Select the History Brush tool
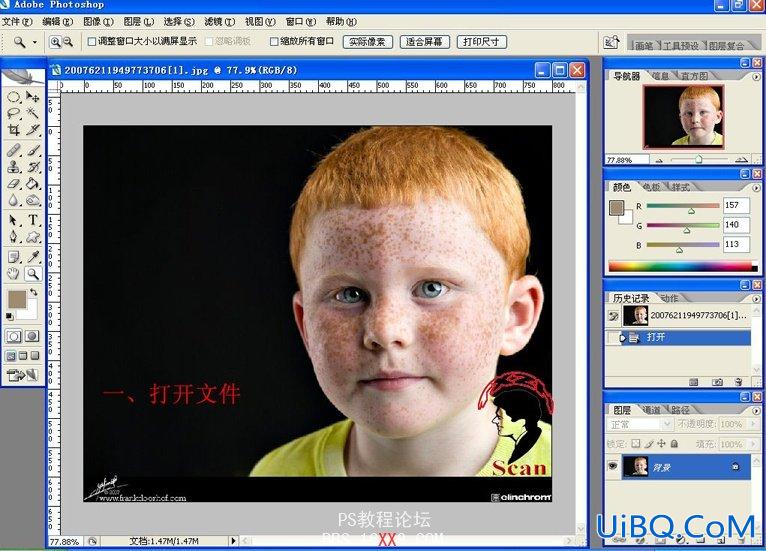Viewport: 766px width, 551px height. [33, 167]
